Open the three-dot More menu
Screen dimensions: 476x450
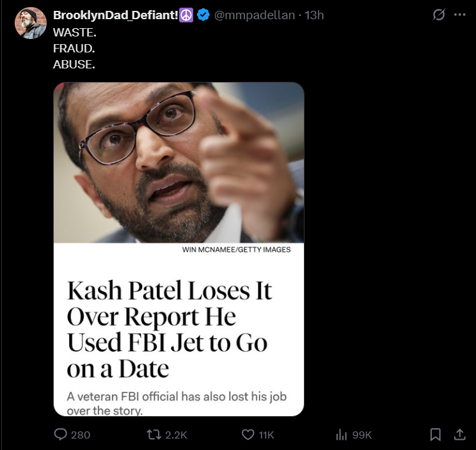[459, 15]
